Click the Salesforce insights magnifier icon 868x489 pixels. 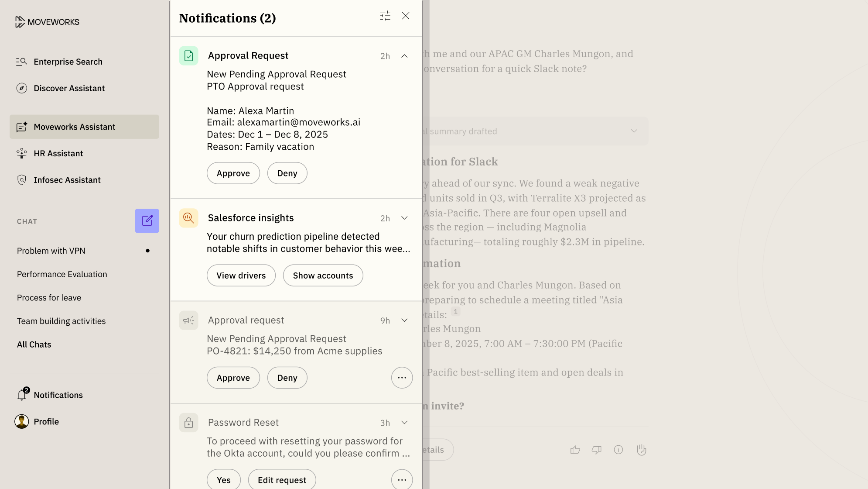click(x=188, y=218)
